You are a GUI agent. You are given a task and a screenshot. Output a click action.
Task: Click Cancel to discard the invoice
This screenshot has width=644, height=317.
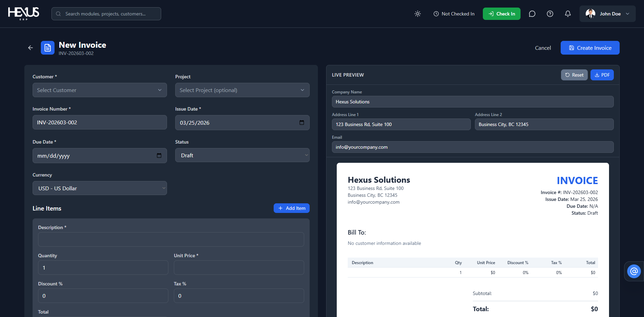tap(543, 48)
